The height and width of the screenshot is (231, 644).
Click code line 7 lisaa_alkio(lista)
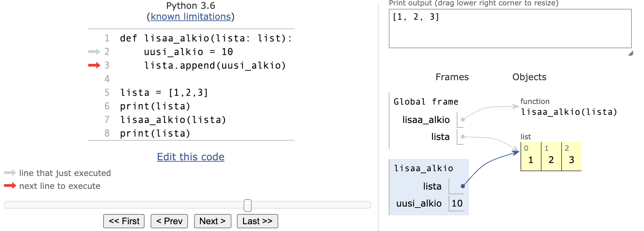pos(173,120)
